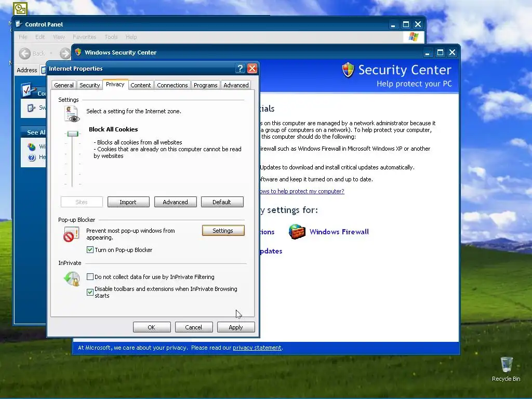Click the Windows Update icon under See Also

(x=32, y=147)
